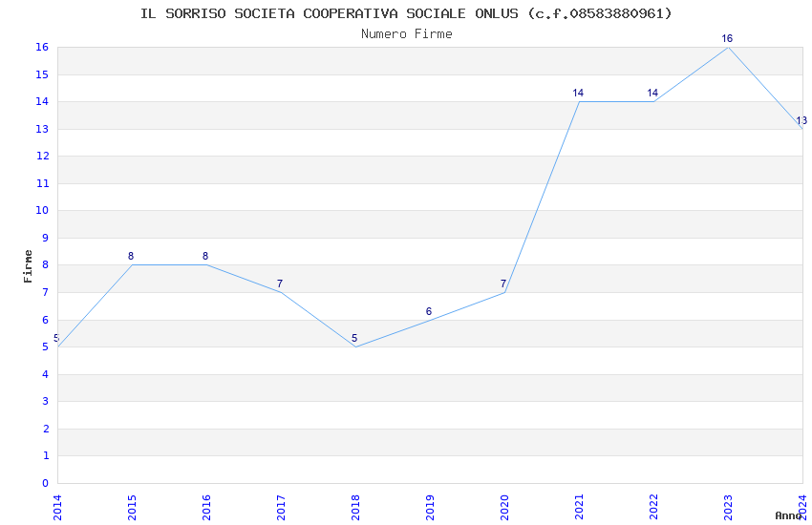Viewport: 812px width, 525px height.
Task: Click y-axis tick value 16
Action: (42, 47)
